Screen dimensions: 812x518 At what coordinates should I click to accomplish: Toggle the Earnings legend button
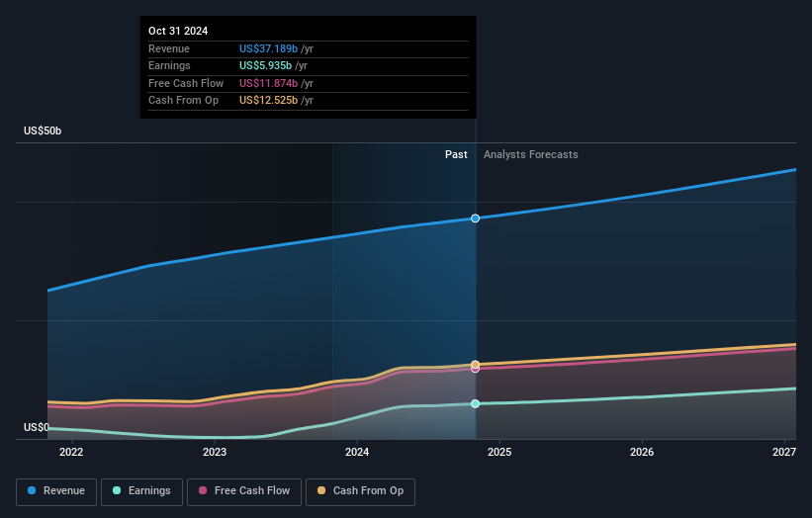(141, 491)
